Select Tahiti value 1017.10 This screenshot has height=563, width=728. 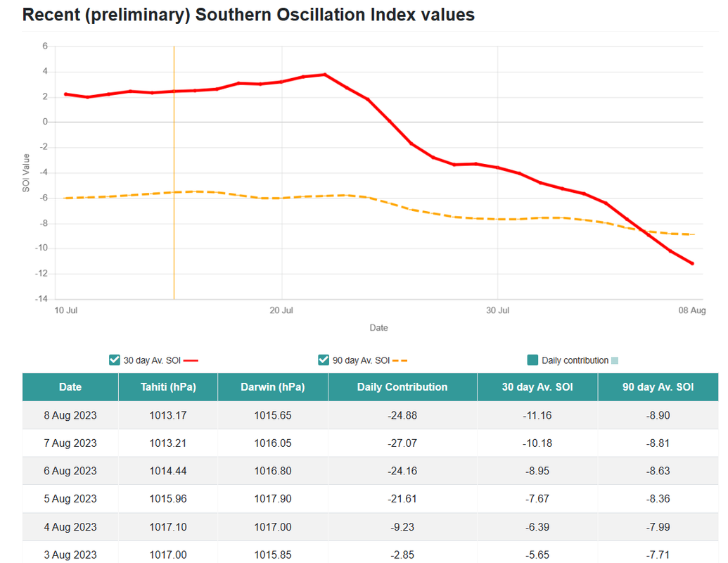168,527
